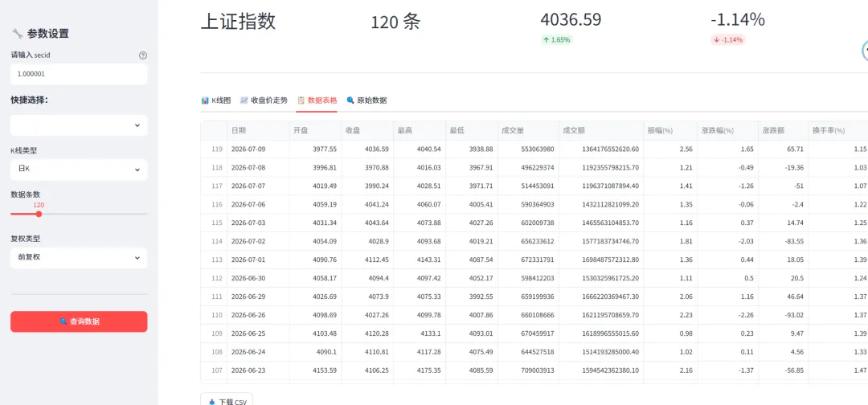The image size is (868, 405).
Task: Click the volume cell 709003913
Action: (528, 370)
